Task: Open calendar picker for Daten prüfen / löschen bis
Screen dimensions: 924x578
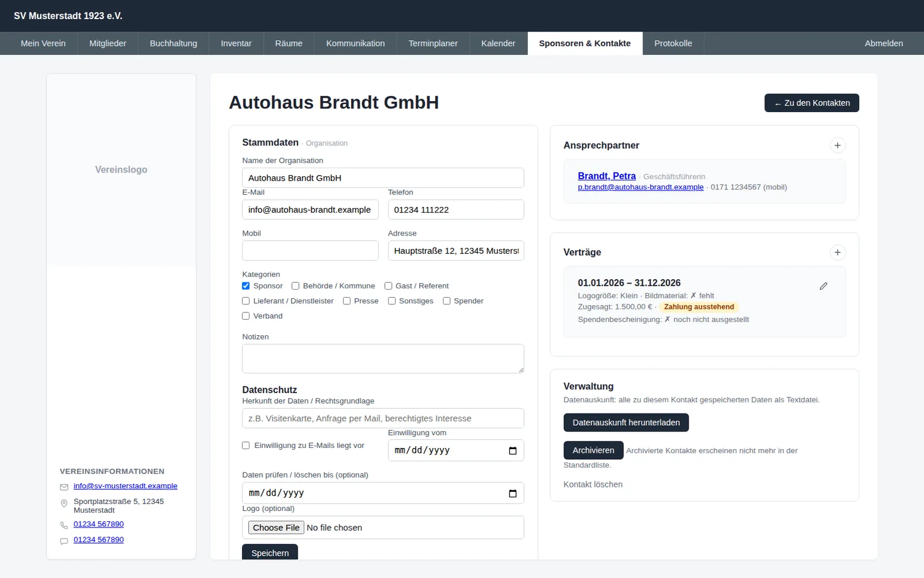Action: [513, 494]
